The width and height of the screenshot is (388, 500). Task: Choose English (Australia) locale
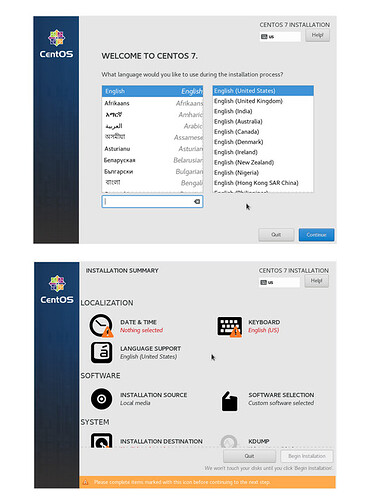(x=263, y=121)
